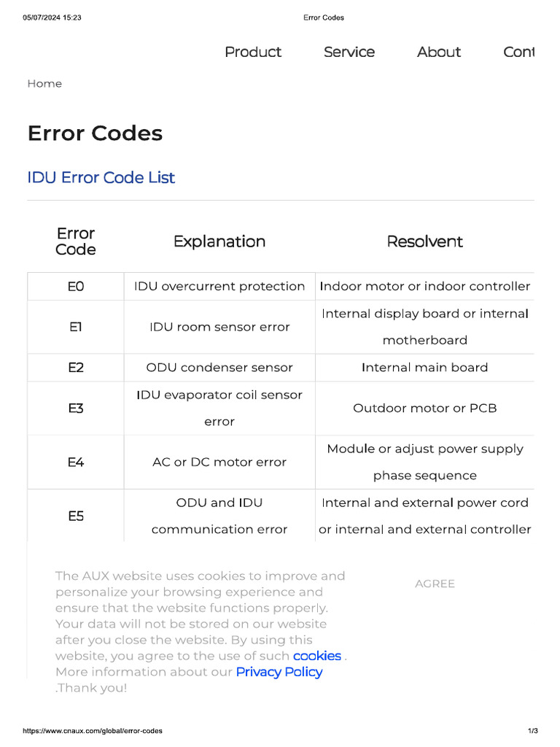
Task: Select the E5 error code cell
Action: (76, 516)
